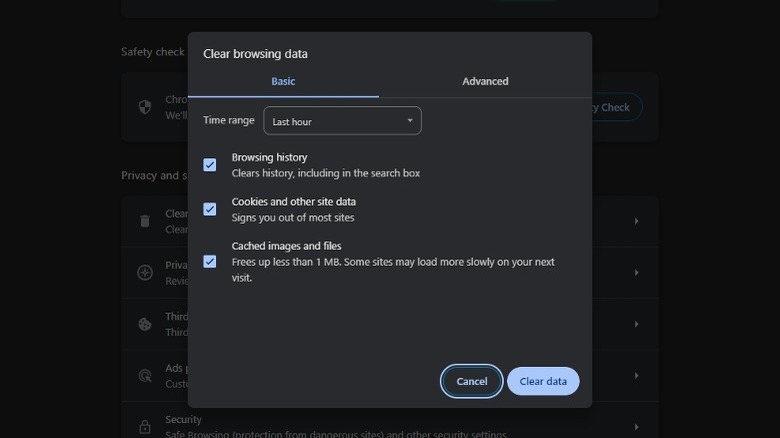Select the Basic tab
This screenshot has width=780, height=438.
coord(283,81)
